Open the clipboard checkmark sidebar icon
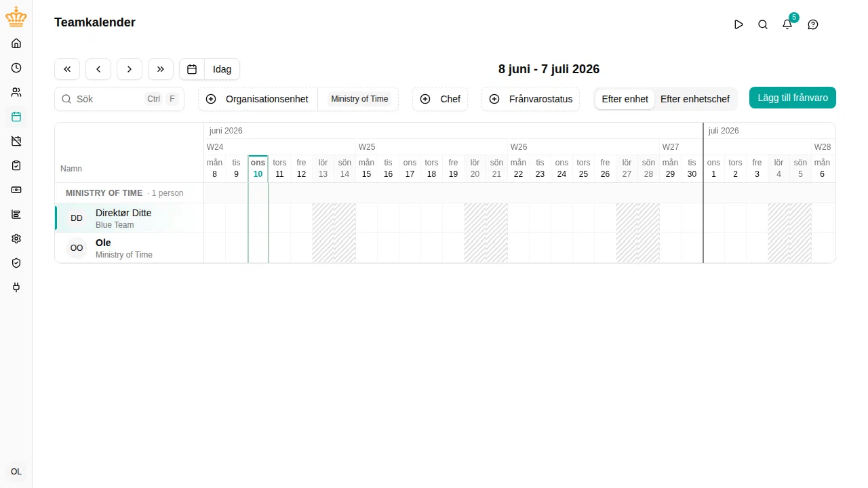868x488 pixels. (x=16, y=165)
